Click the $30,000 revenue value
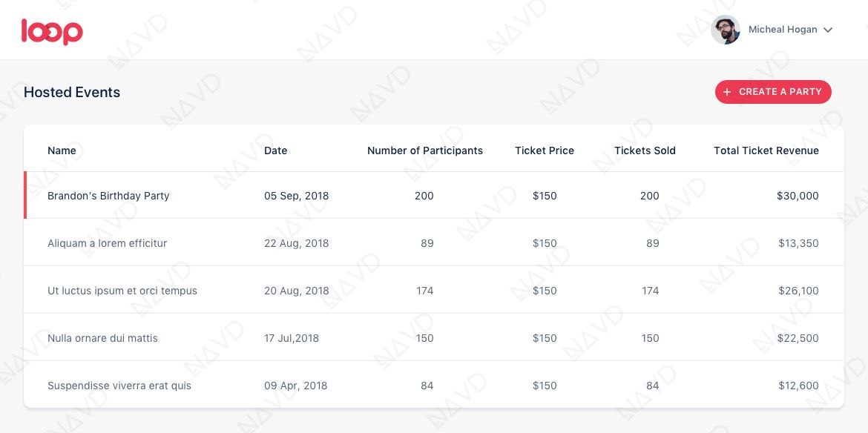 click(x=797, y=196)
